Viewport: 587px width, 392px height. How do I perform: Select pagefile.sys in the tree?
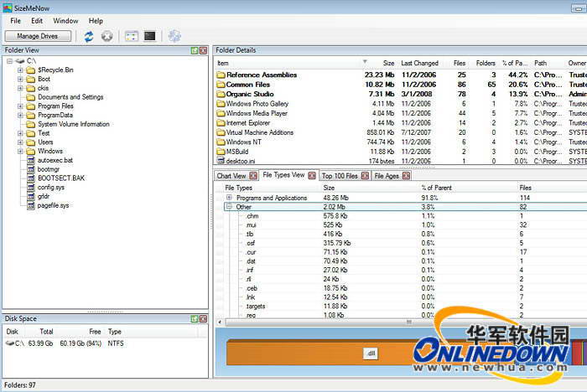[53, 205]
